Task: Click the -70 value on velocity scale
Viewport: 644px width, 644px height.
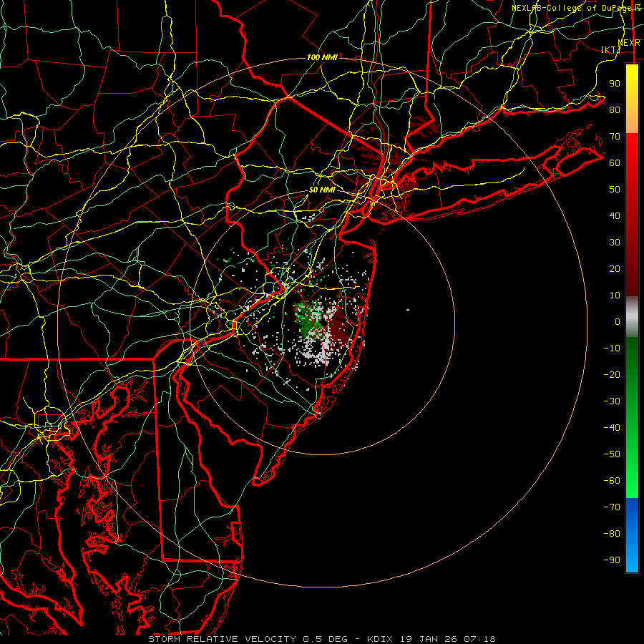Action: [612, 507]
